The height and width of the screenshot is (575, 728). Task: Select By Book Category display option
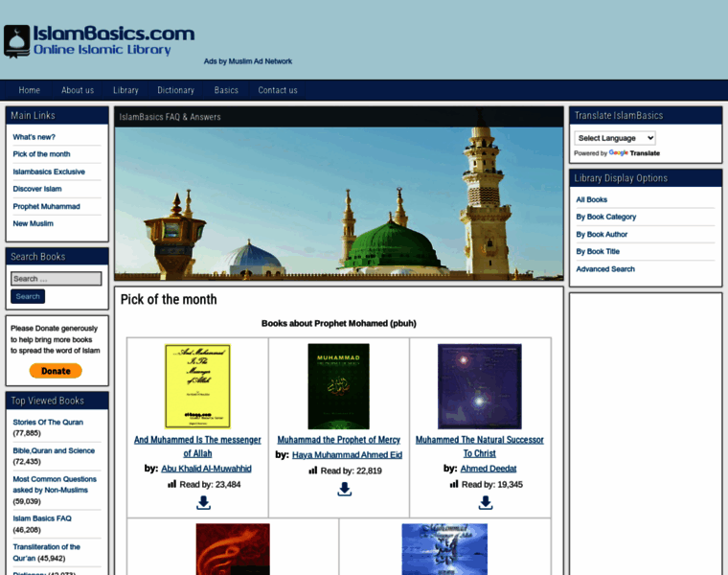pos(605,217)
